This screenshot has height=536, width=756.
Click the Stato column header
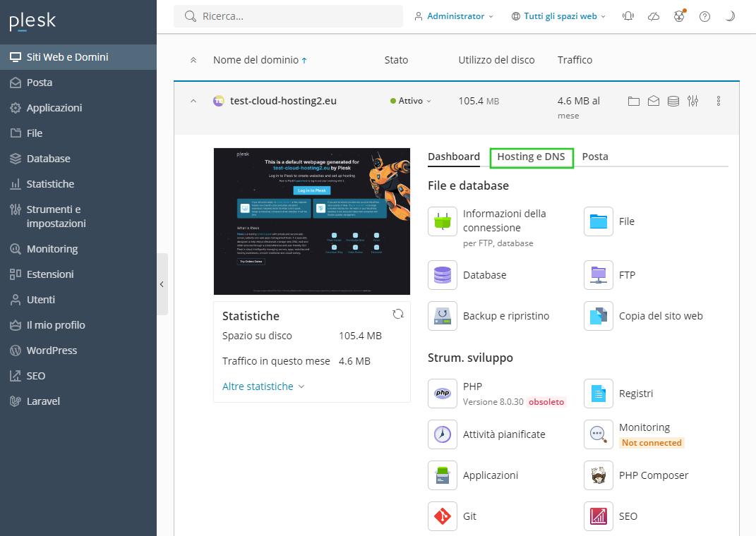coord(396,60)
